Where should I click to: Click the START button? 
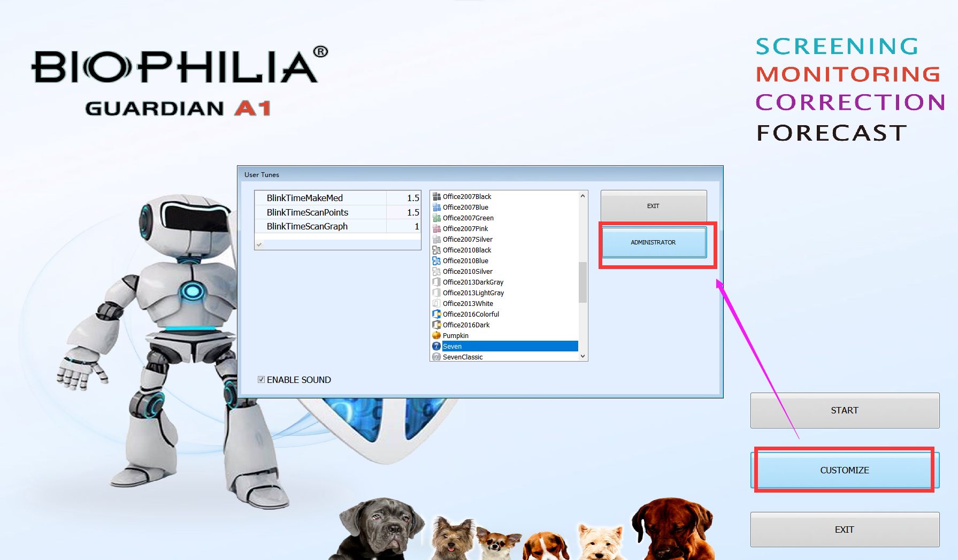point(844,410)
